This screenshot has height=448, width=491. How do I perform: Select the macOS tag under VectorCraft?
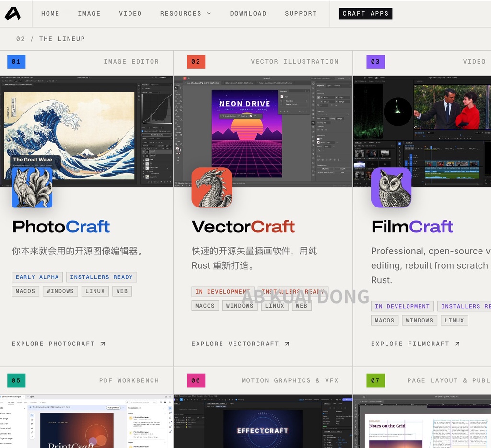205,306
